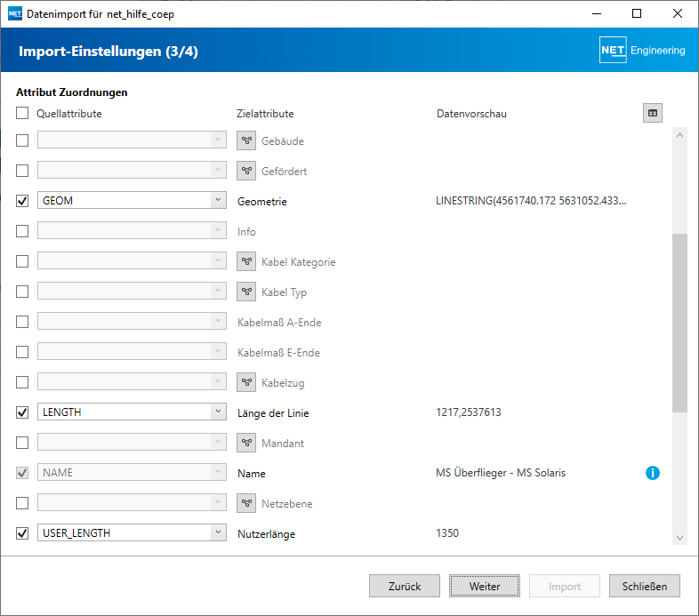Enable checkbox for Mandant row
This screenshot has width=699, height=616.
click(22, 443)
